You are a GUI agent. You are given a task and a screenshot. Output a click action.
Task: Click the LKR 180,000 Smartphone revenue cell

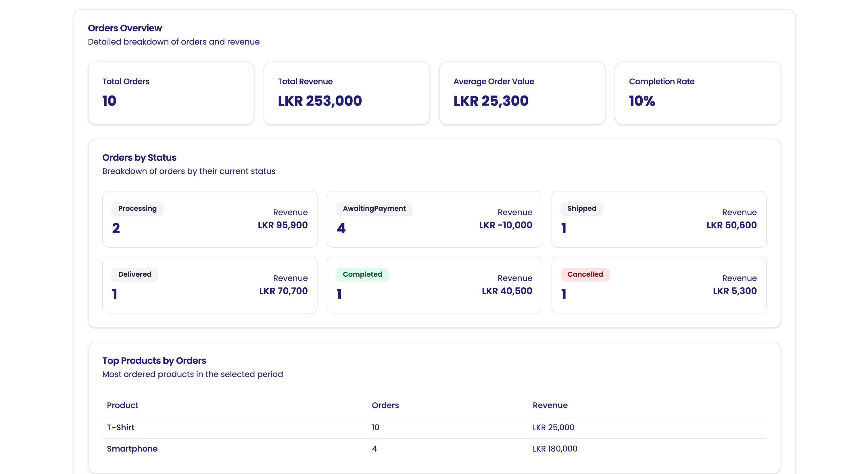pyautogui.click(x=555, y=449)
